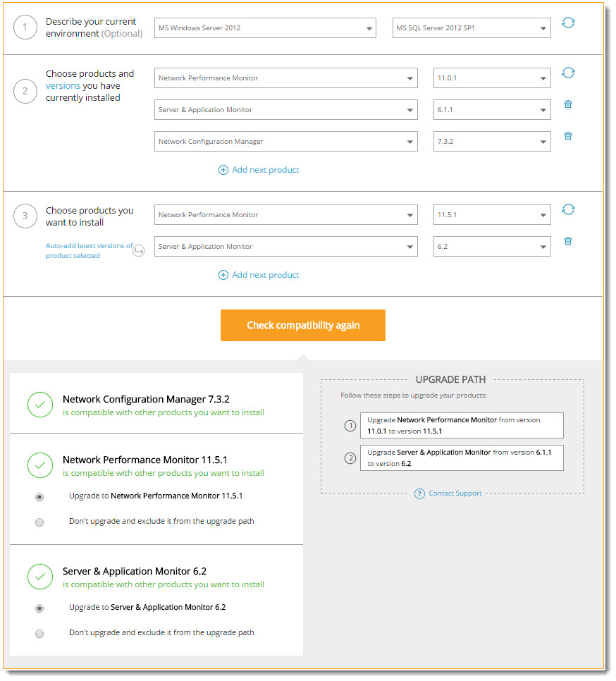Open the MS SQL Server 2012 SP1 dropdown
The height and width of the screenshot is (681, 616).
472,27
